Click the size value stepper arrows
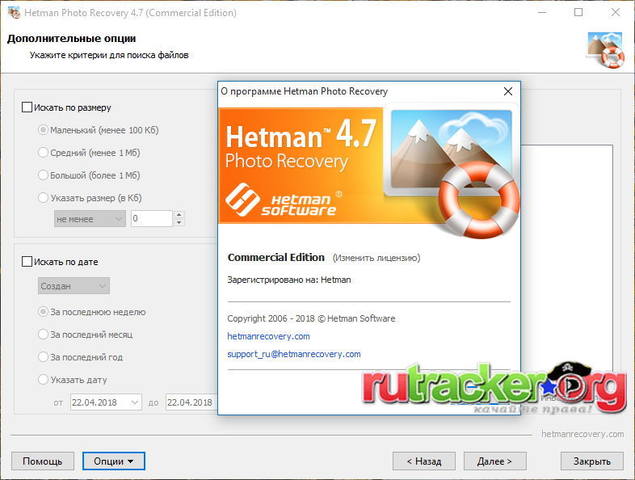Screen dimensions: 635x480 coord(179,218)
